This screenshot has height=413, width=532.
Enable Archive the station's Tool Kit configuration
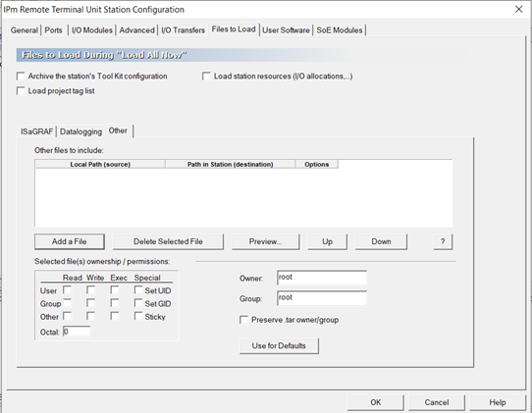(21, 76)
